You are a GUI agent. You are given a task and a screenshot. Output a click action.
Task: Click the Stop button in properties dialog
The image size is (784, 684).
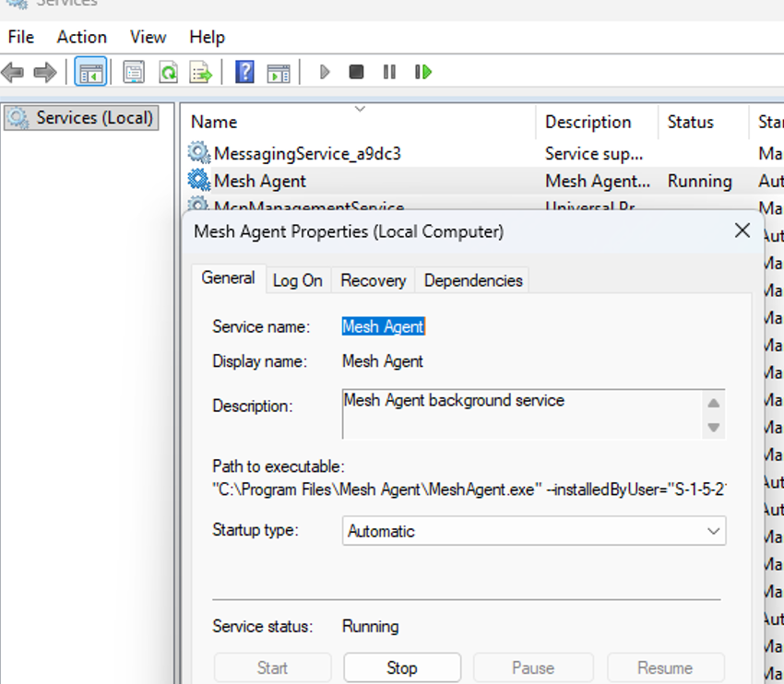[402, 667]
